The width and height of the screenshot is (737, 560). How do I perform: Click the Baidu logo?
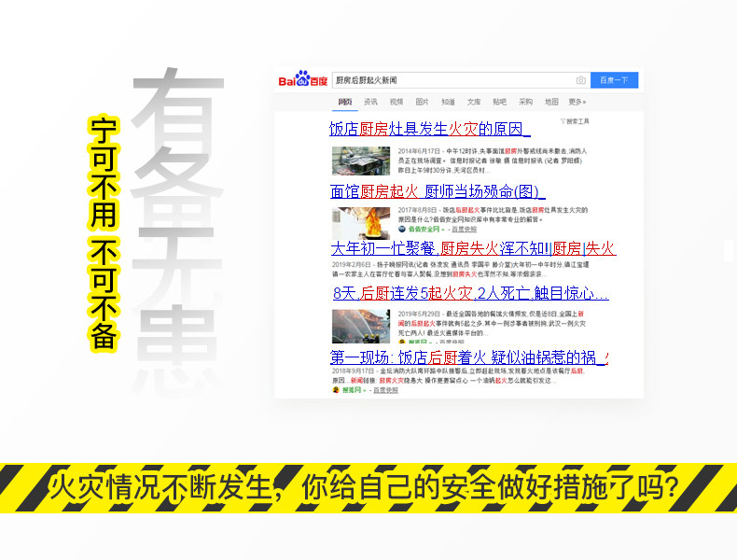[302, 79]
